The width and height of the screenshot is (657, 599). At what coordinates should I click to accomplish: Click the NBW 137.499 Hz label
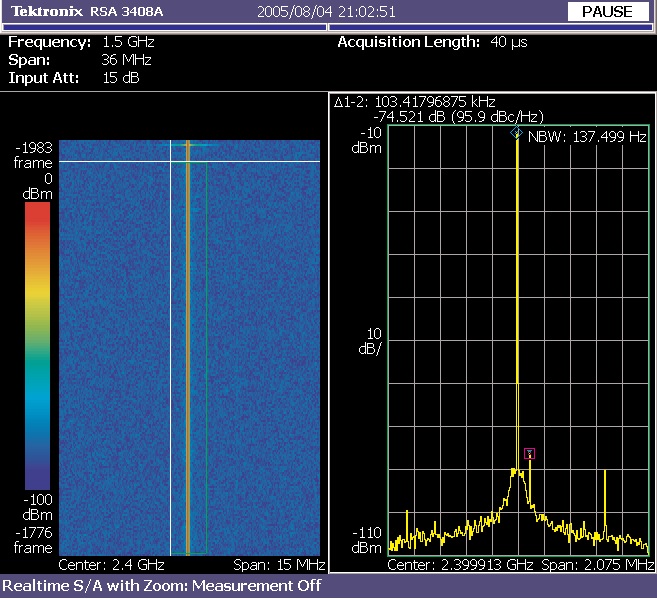click(x=587, y=138)
